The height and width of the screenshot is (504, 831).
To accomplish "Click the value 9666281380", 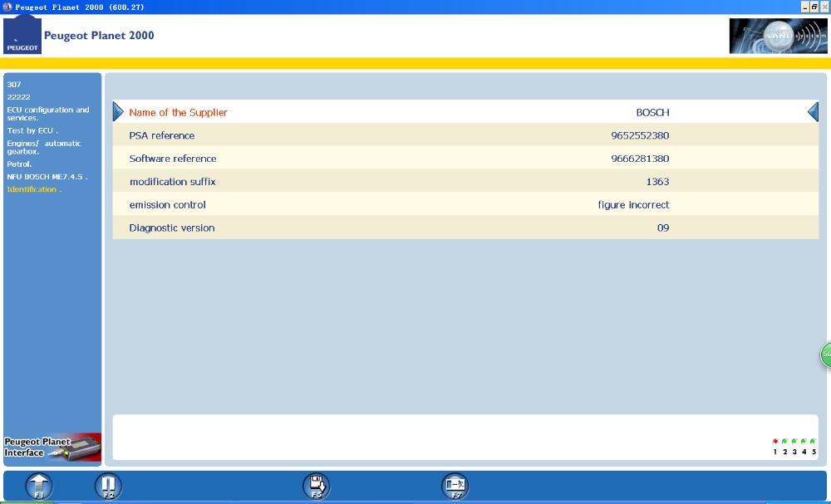I will pyautogui.click(x=640, y=159).
